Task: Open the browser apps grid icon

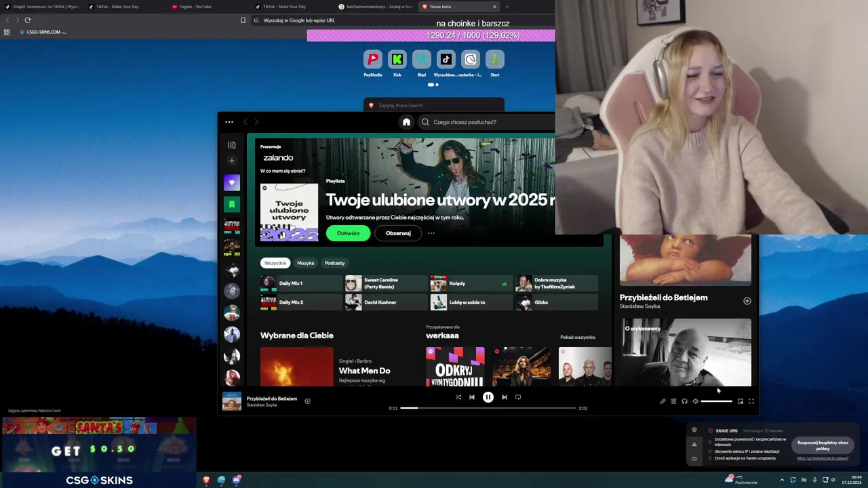Action: pyautogui.click(x=7, y=32)
